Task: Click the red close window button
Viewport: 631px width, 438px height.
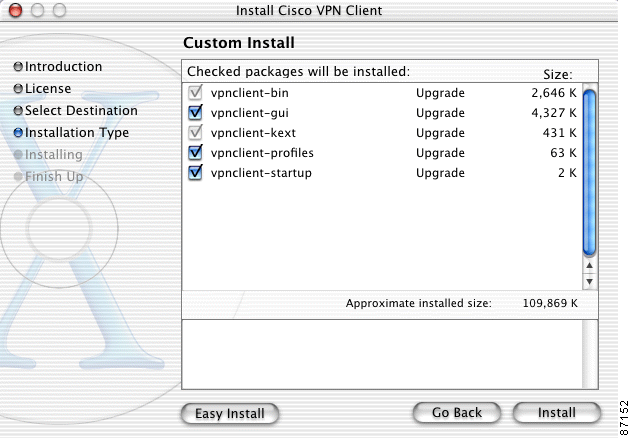Action: 15,12
